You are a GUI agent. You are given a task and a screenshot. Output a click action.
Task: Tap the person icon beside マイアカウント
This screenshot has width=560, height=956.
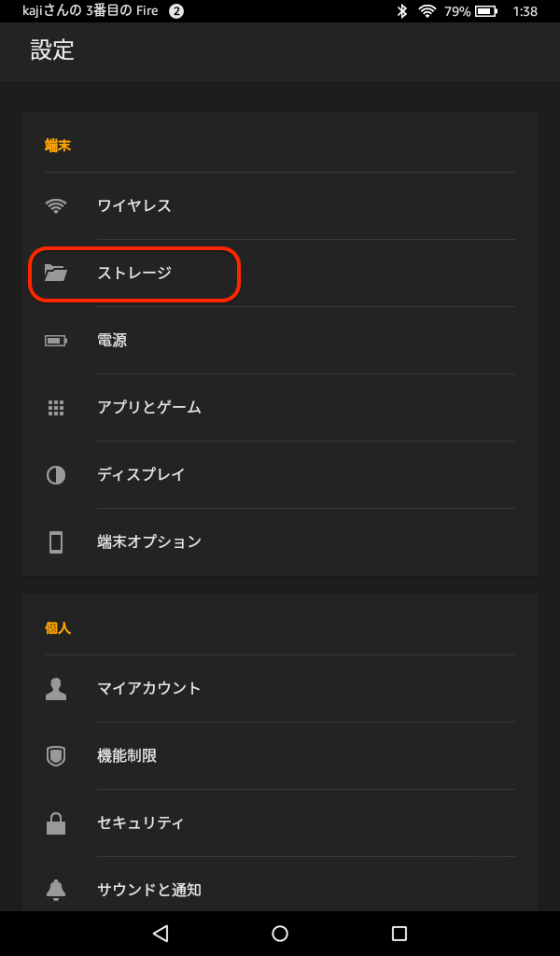pyautogui.click(x=56, y=689)
